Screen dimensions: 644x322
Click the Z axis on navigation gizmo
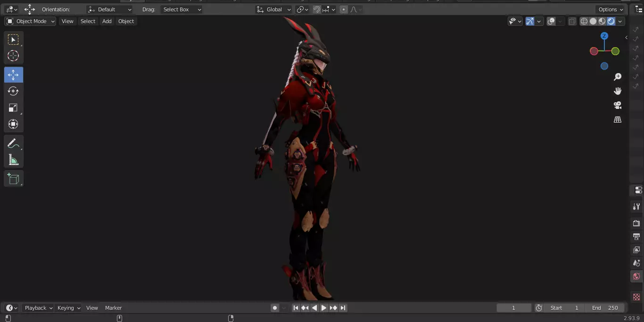point(604,36)
